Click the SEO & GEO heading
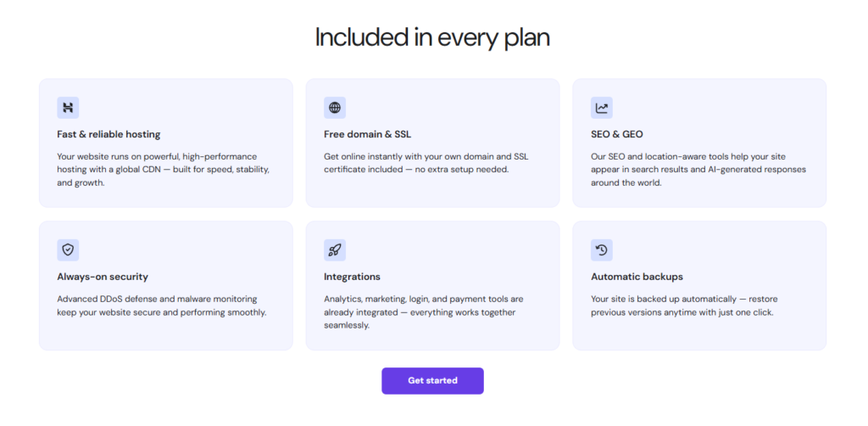The width and height of the screenshot is (868, 426). point(617,134)
